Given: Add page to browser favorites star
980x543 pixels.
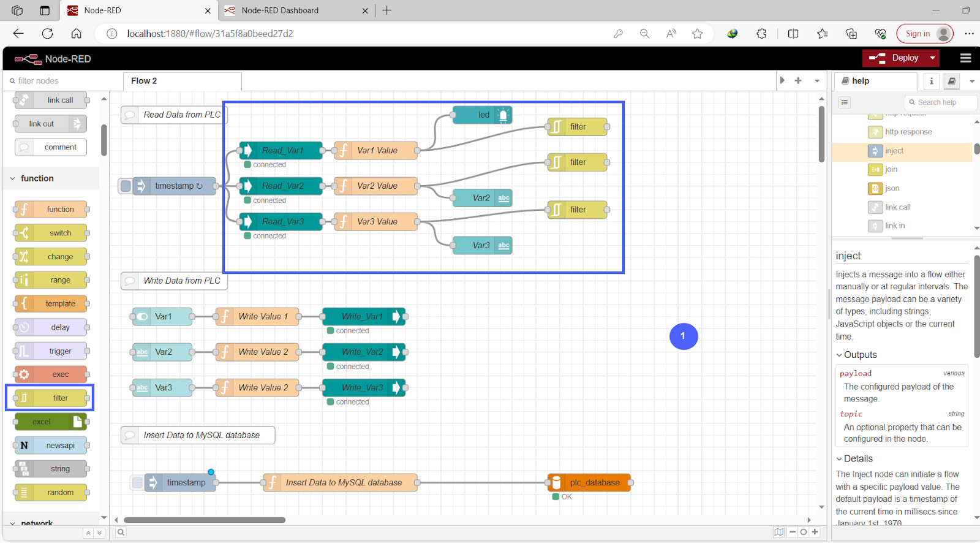Looking at the screenshot, I should (x=697, y=34).
